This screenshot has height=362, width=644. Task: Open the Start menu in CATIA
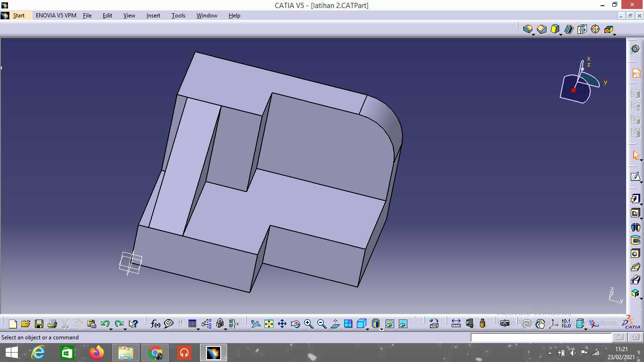[x=19, y=16]
